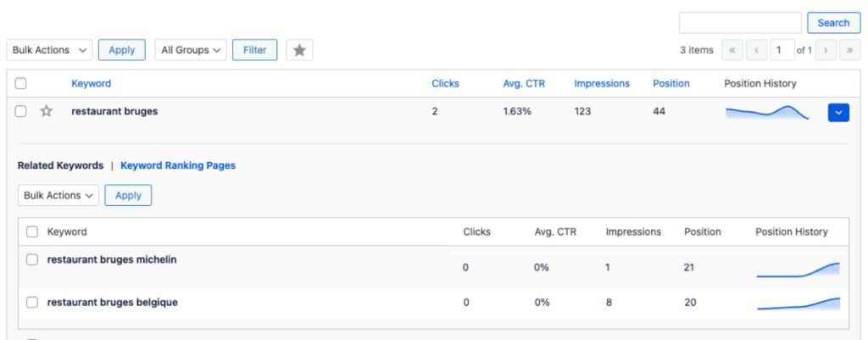Click restaurant bruges michelin keyword text

(112, 259)
